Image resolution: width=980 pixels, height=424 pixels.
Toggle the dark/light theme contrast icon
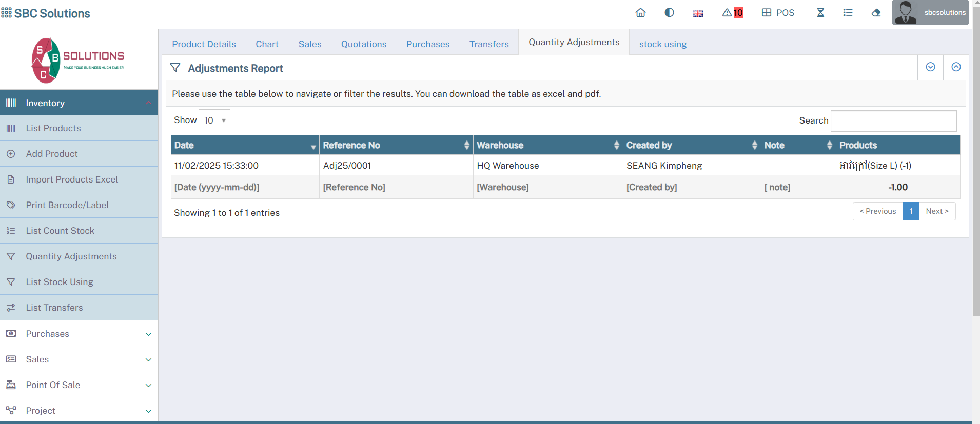669,13
